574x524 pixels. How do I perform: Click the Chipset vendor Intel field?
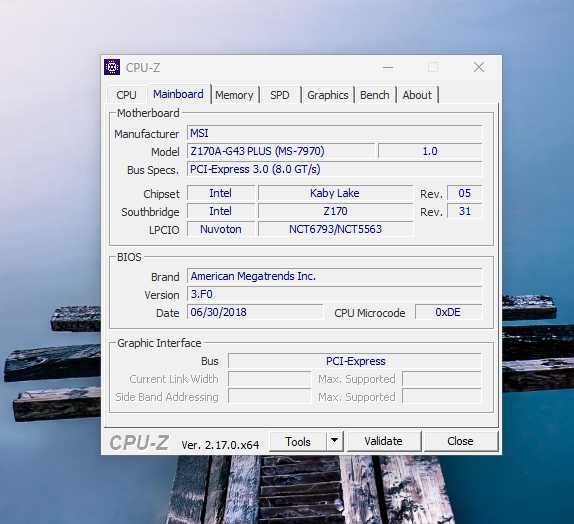221,193
